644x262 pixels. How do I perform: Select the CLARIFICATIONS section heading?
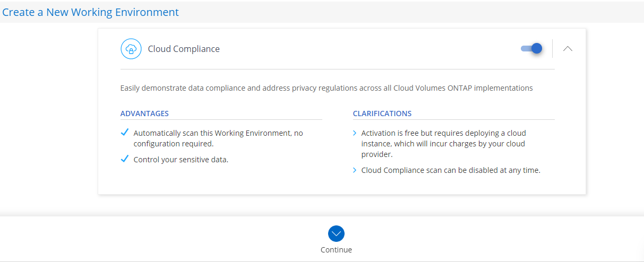(382, 113)
